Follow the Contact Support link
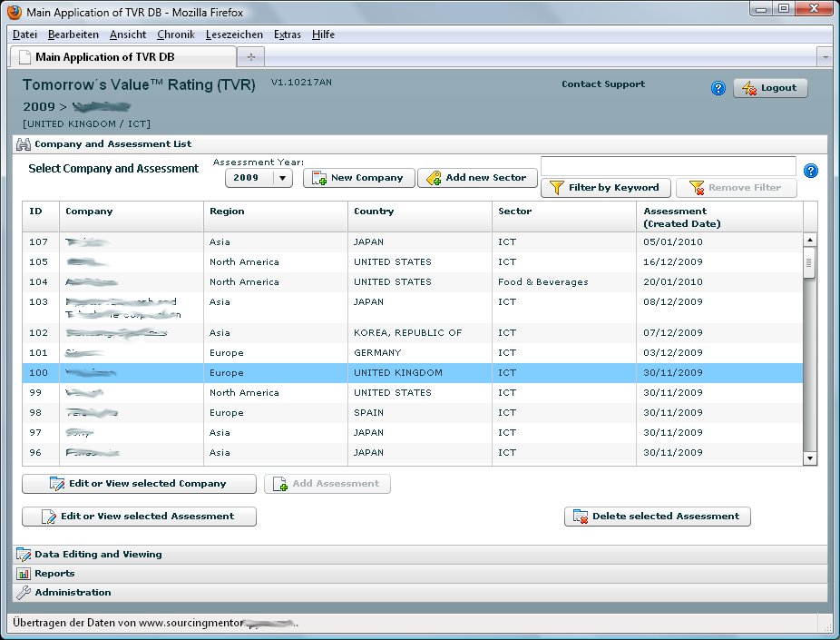The height and width of the screenshot is (640, 840). [603, 84]
